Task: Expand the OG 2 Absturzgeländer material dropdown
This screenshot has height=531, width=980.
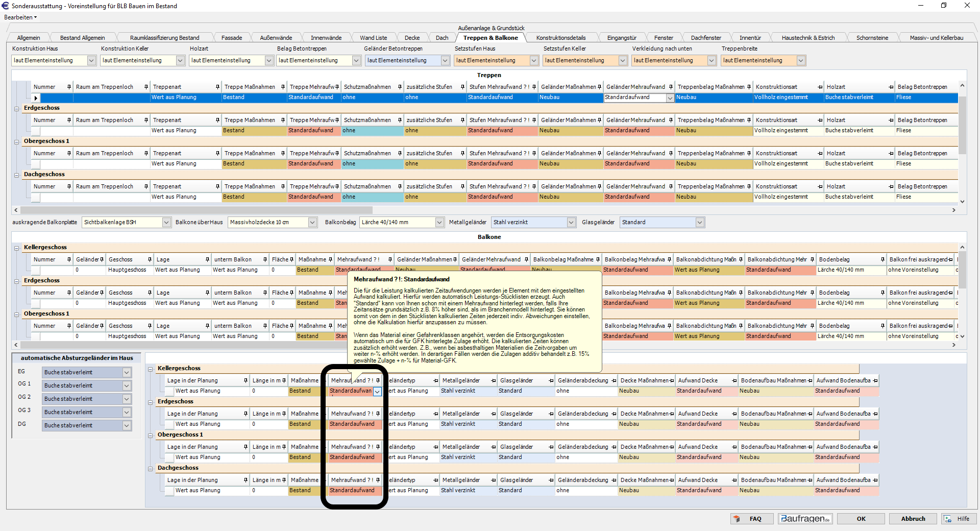Action: click(x=127, y=399)
